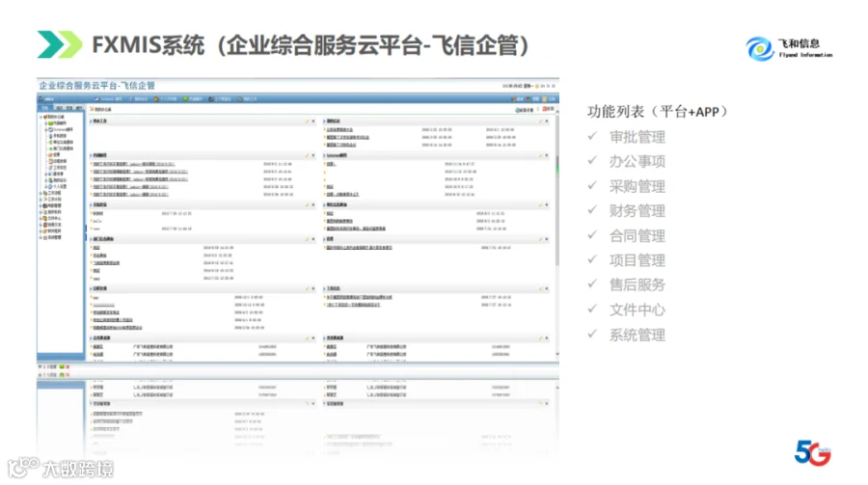
Task: Click 项目管理 in the feature list
Action: (x=637, y=260)
